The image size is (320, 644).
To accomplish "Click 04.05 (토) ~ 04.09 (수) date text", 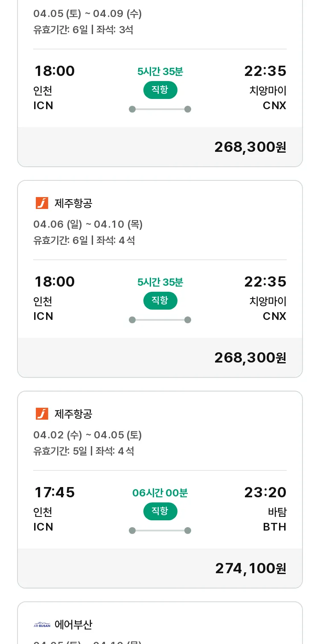I will [x=87, y=14].
